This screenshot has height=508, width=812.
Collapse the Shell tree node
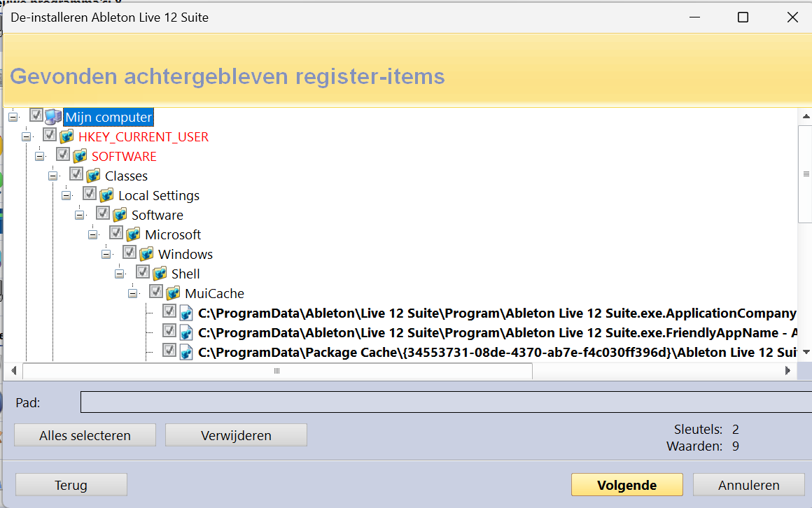120,274
